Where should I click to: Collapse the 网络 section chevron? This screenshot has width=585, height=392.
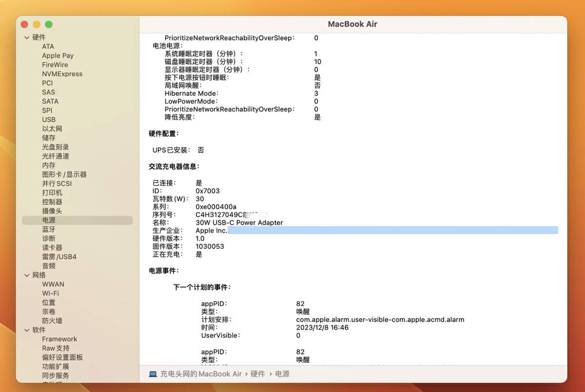pos(27,275)
